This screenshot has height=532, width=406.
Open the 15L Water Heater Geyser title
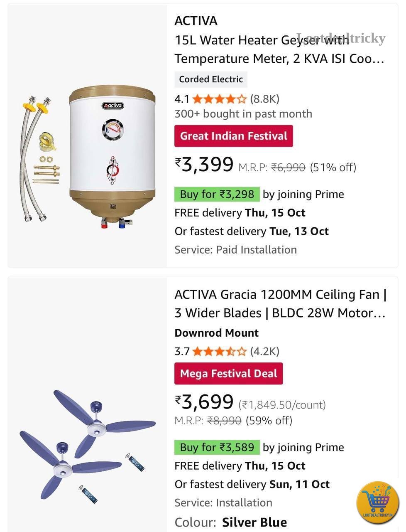click(x=279, y=49)
